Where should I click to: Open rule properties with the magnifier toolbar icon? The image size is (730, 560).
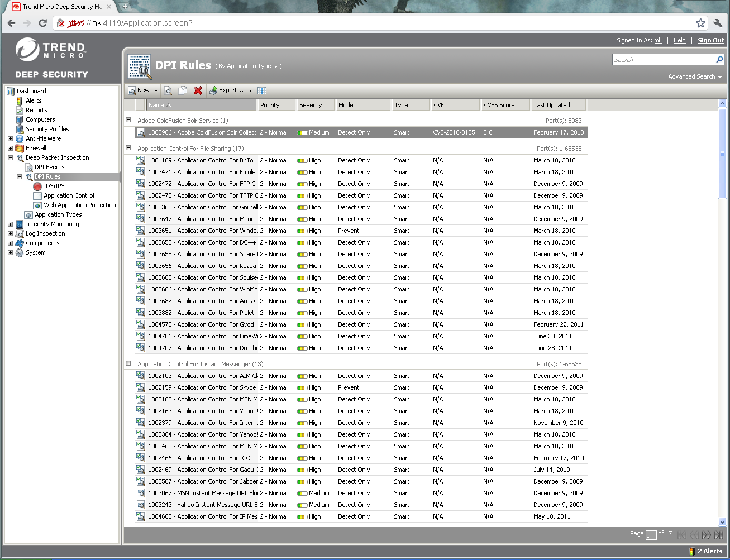(x=168, y=90)
